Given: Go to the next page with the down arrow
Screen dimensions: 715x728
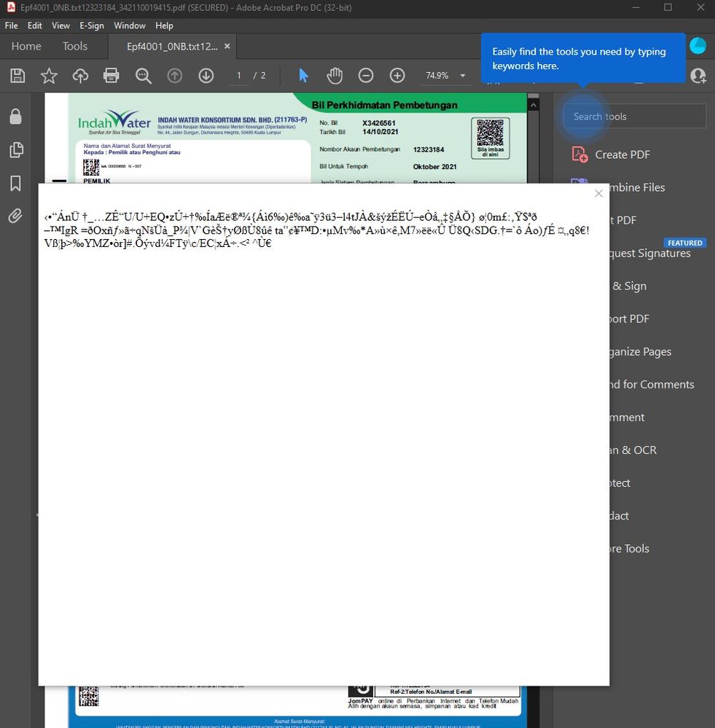Looking at the screenshot, I should tap(206, 76).
